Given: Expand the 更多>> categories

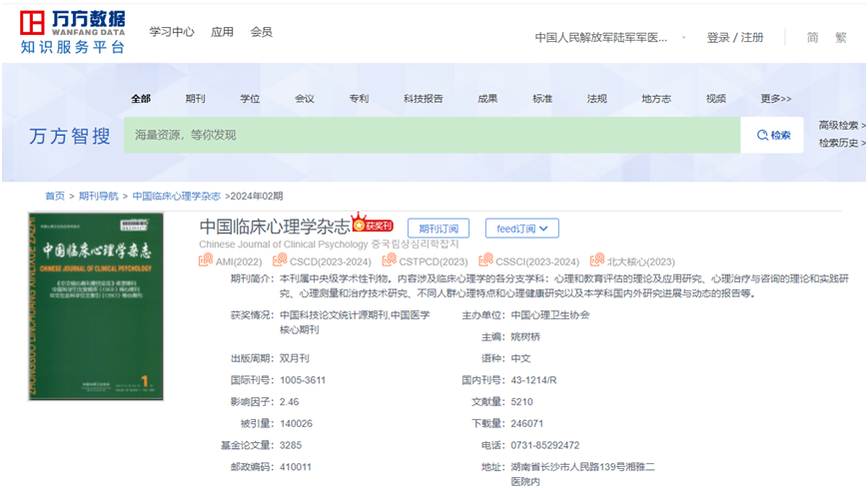Looking at the screenshot, I should click(775, 99).
